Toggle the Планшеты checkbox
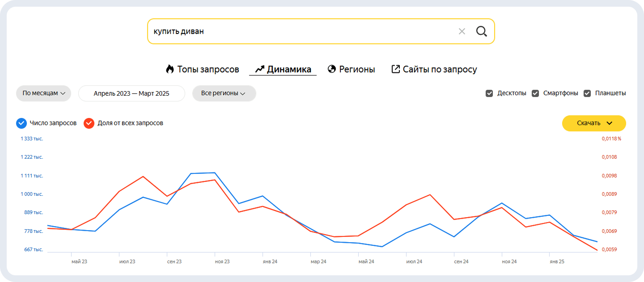This screenshot has width=644, height=282. point(587,93)
